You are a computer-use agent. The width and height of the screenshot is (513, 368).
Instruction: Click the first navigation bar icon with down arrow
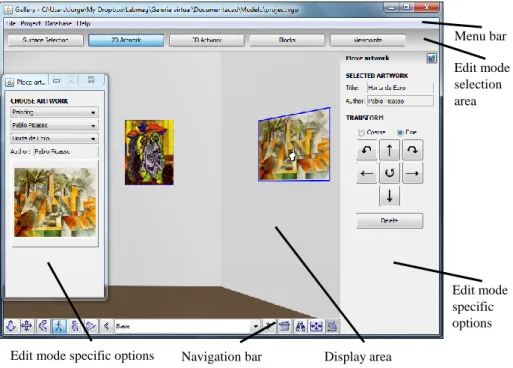[x=11, y=326]
